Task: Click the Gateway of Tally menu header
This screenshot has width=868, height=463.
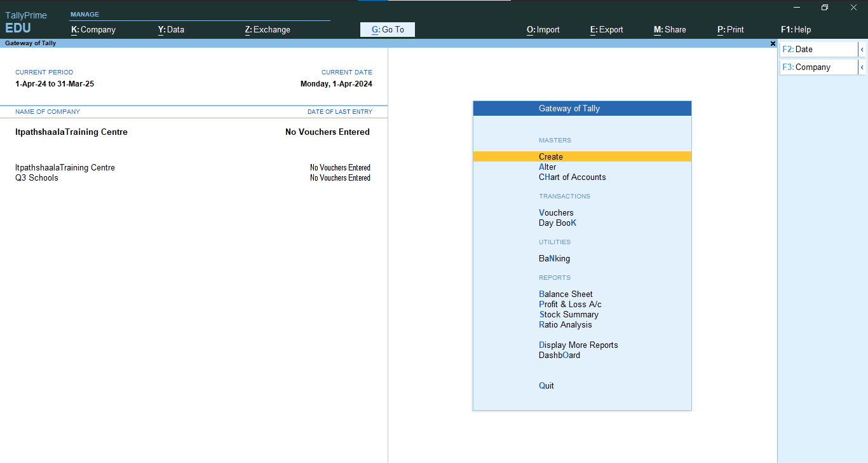Action: click(x=582, y=108)
